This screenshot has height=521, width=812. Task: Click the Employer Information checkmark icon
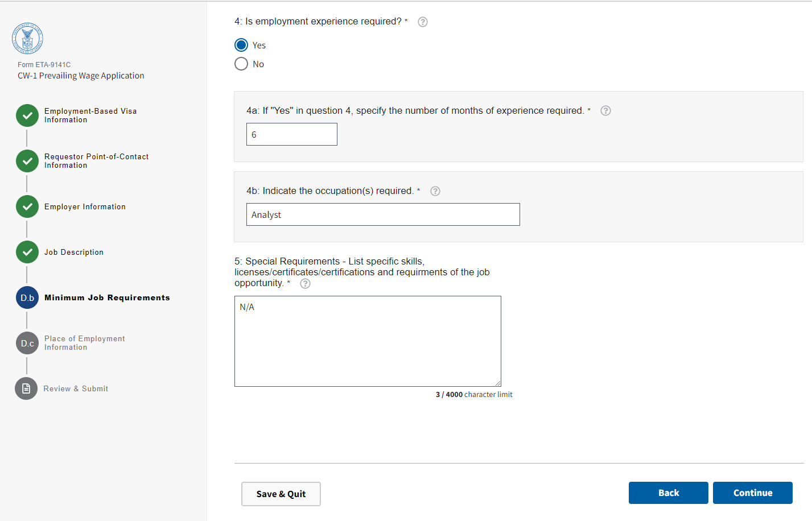tap(27, 206)
